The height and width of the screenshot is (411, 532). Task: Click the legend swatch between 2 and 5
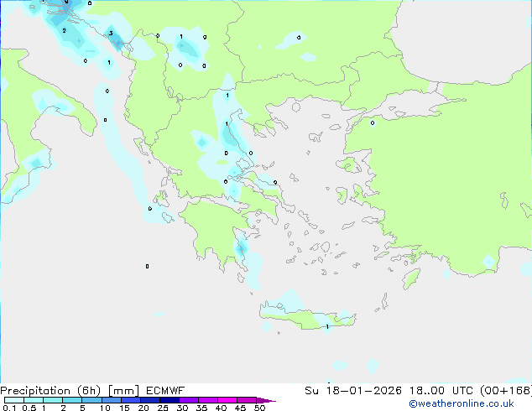[72, 400]
